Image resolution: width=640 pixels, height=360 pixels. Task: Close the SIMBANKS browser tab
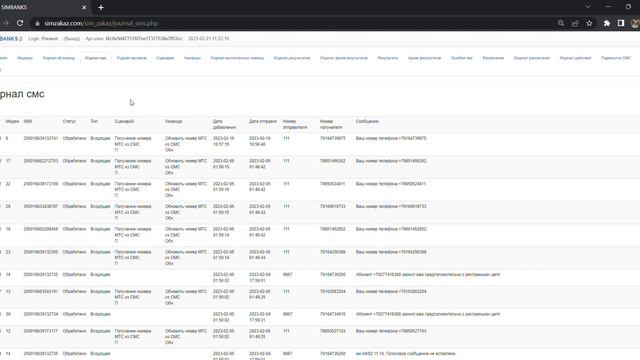[x=84, y=7]
